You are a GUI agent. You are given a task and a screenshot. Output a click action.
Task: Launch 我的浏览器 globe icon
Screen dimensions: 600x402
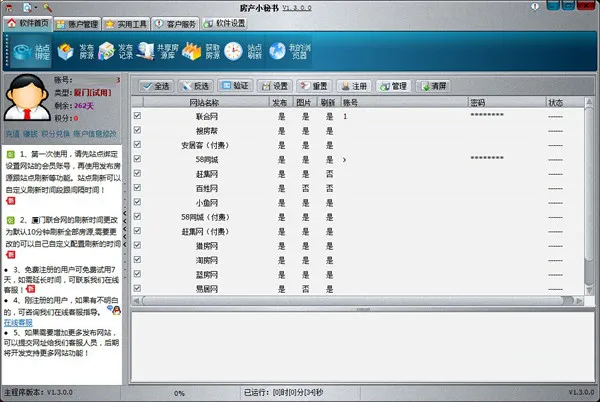coord(277,52)
